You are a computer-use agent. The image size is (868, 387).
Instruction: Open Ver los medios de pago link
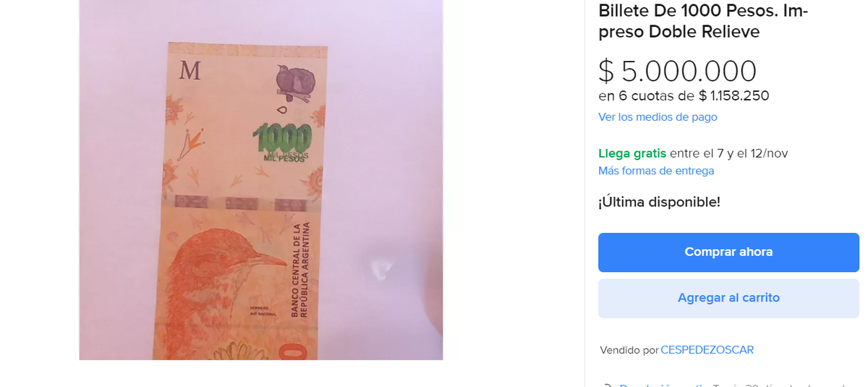click(658, 117)
